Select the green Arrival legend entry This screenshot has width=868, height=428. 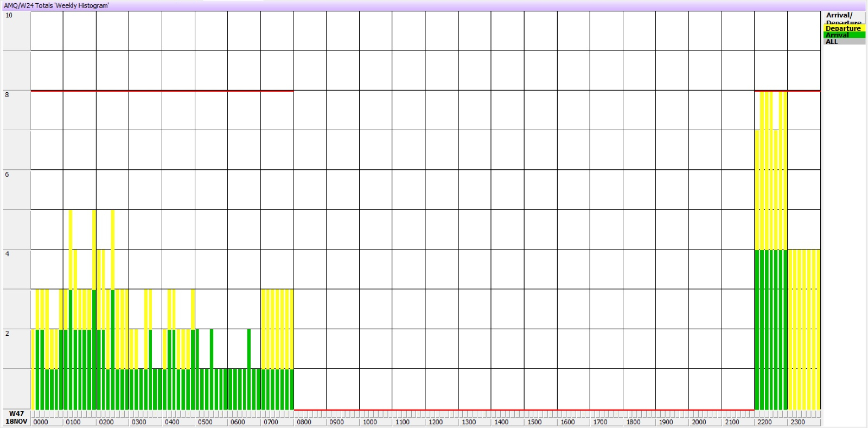click(843, 35)
